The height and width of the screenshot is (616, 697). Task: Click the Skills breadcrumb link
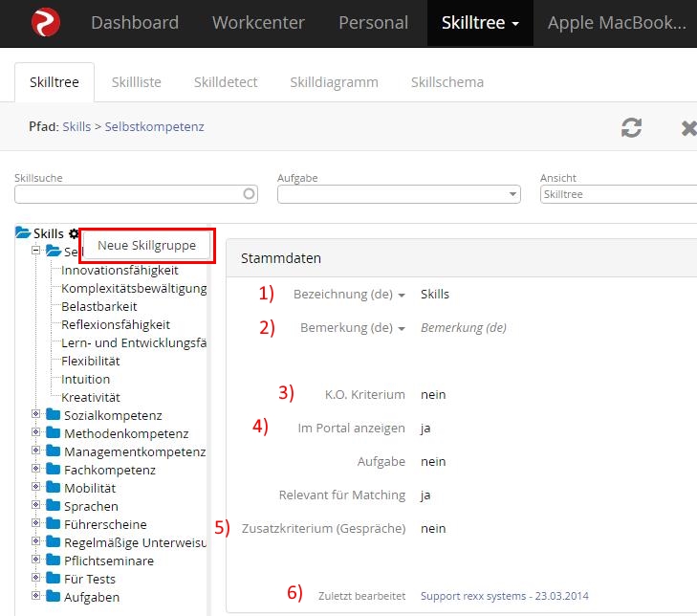tap(76, 127)
